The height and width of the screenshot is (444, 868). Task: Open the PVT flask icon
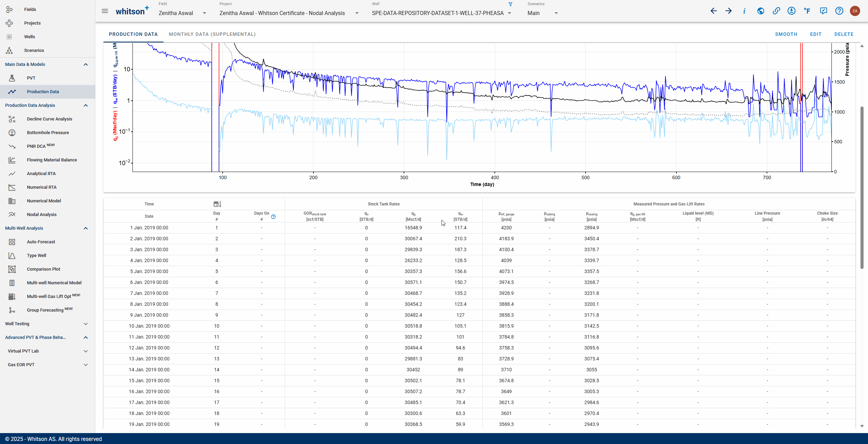click(x=12, y=78)
